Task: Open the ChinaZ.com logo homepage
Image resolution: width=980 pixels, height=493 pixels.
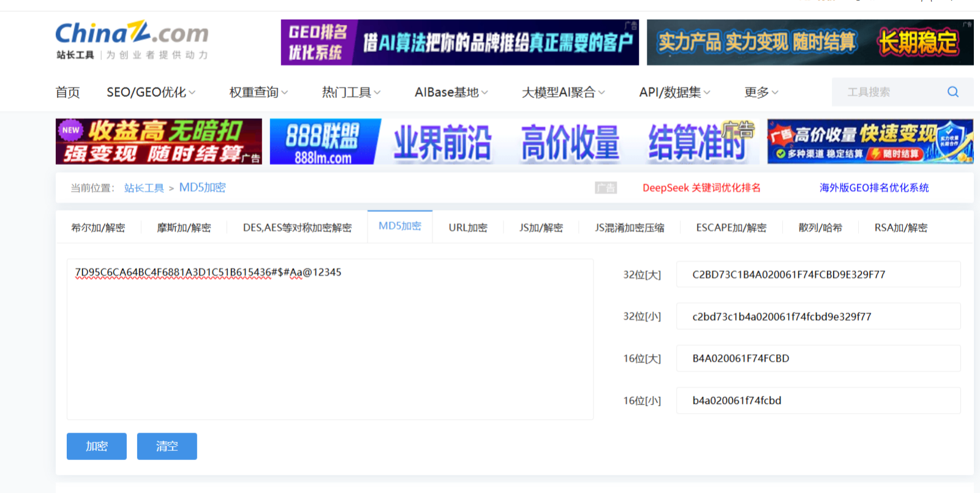Action: 132,40
